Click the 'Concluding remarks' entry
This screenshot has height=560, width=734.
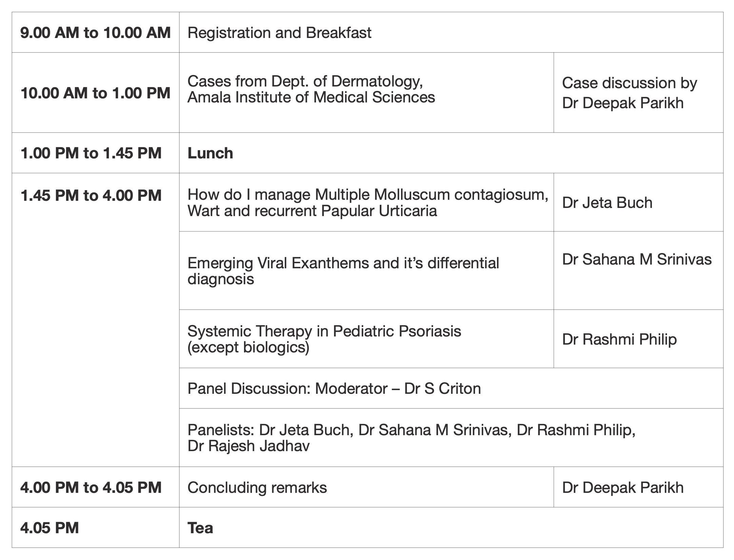coord(257,488)
